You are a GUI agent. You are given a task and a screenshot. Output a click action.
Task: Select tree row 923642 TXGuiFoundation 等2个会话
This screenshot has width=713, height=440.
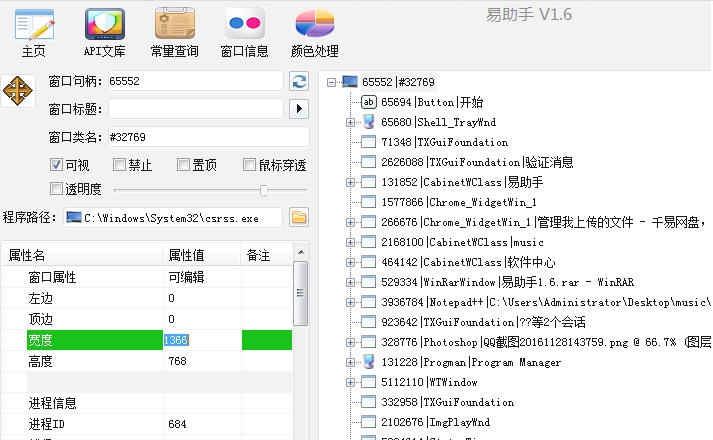coord(483,322)
